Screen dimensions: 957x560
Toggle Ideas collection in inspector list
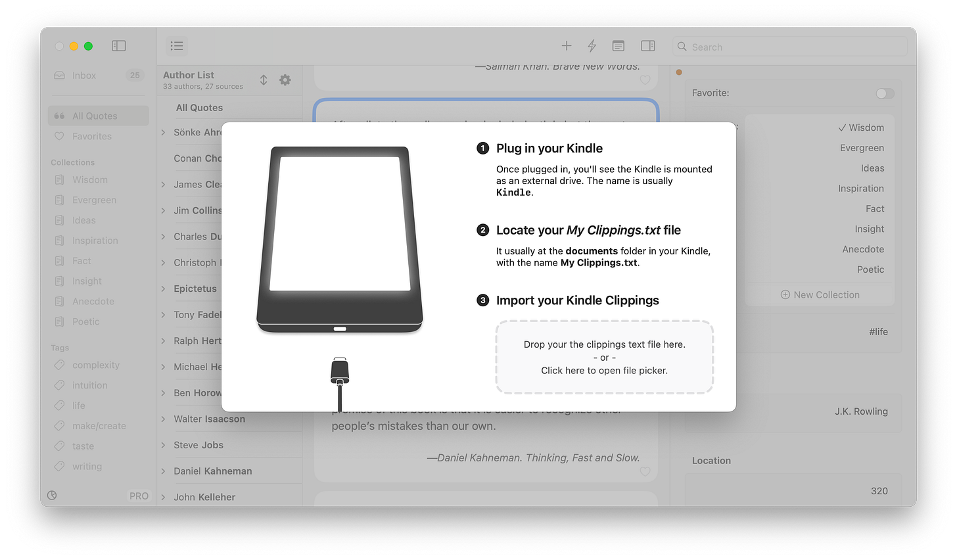(x=872, y=168)
